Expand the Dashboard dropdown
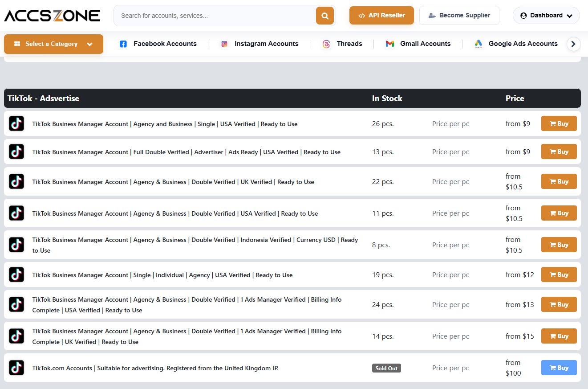The height and width of the screenshot is (389, 588). (546, 15)
